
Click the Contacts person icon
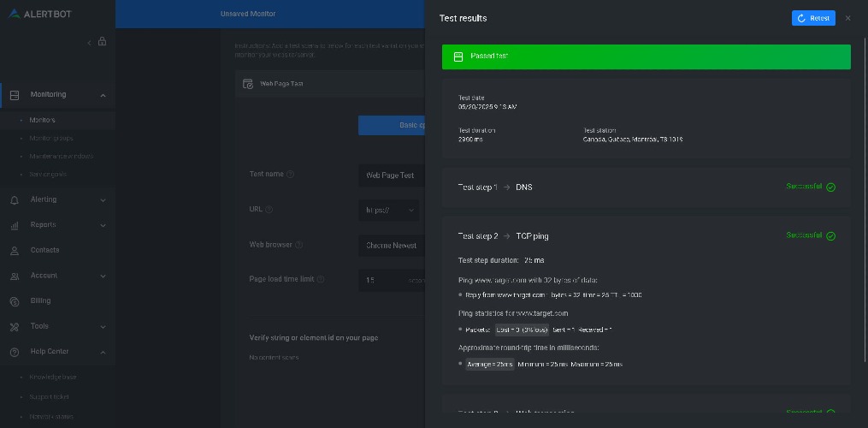15,251
